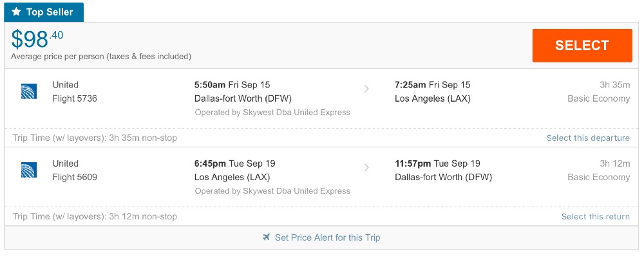The width and height of the screenshot is (644, 258).
Task: Click the 6:45pm Tue Sep 19 departure time
Action: [x=234, y=163]
